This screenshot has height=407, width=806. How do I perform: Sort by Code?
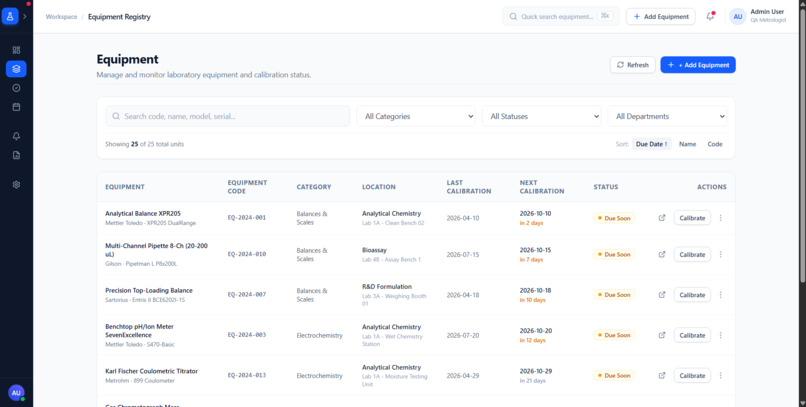pyautogui.click(x=715, y=144)
